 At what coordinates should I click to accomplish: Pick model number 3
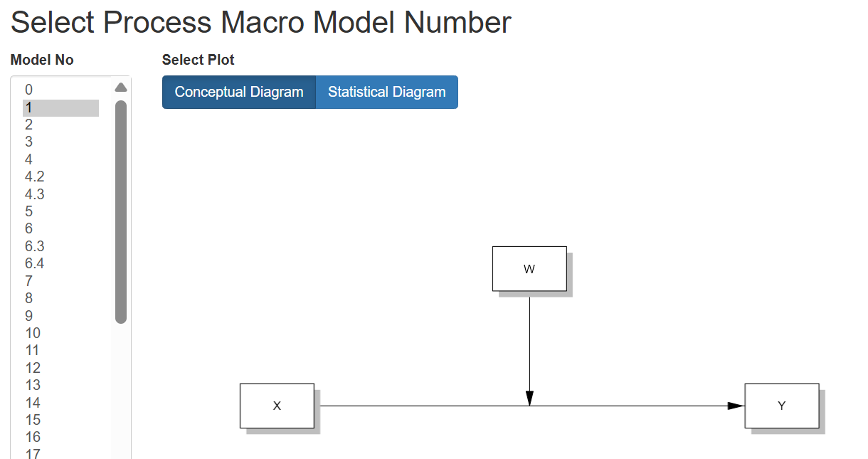[x=29, y=142]
